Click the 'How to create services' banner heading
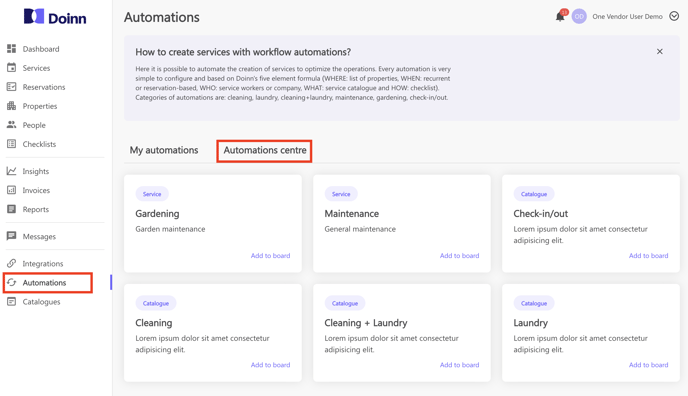688x396 pixels. [243, 52]
